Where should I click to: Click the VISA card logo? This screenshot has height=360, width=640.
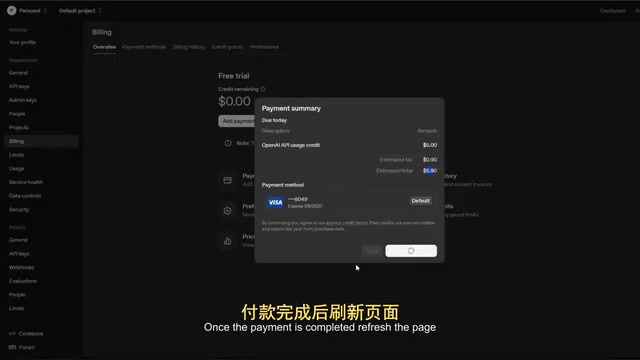click(275, 202)
